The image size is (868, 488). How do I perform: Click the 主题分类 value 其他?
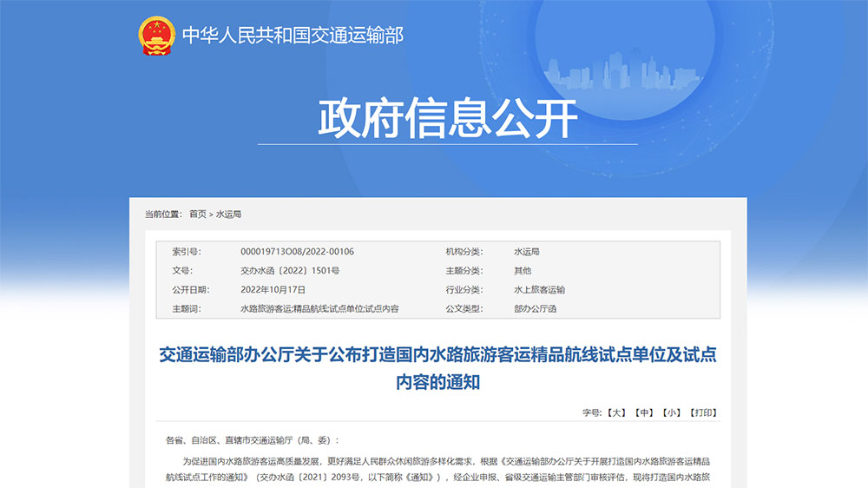pyautogui.click(x=522, y=271)
